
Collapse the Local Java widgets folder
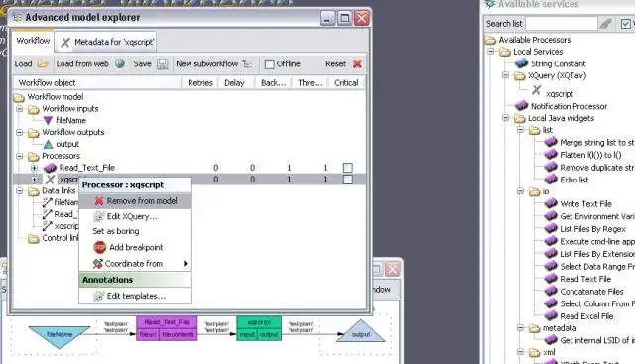(505, 118)
